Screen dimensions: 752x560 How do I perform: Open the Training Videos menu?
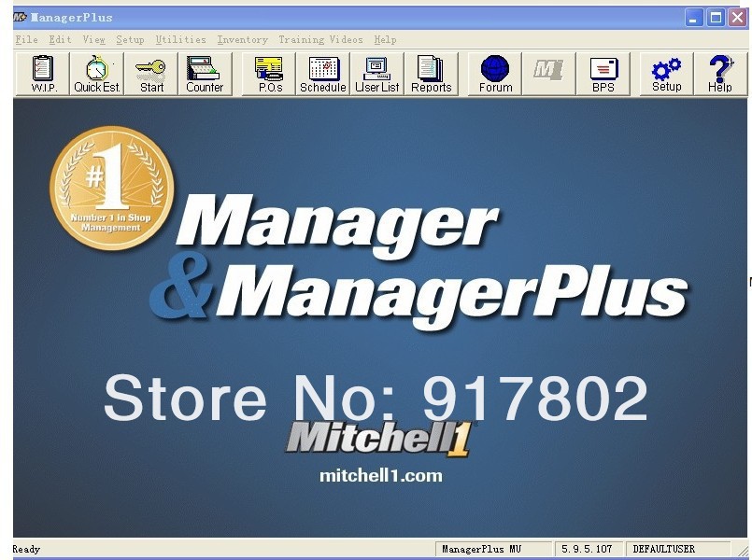(320, 40)
